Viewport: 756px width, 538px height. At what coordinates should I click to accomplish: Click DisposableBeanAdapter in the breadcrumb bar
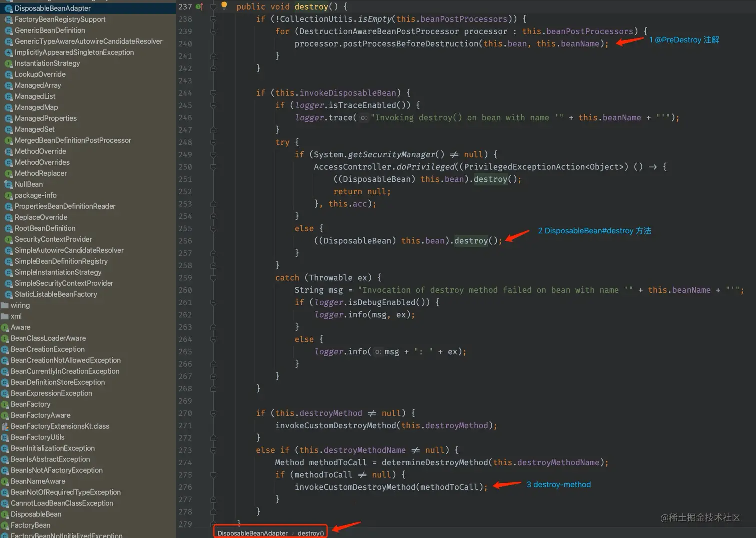click(253, 533)
